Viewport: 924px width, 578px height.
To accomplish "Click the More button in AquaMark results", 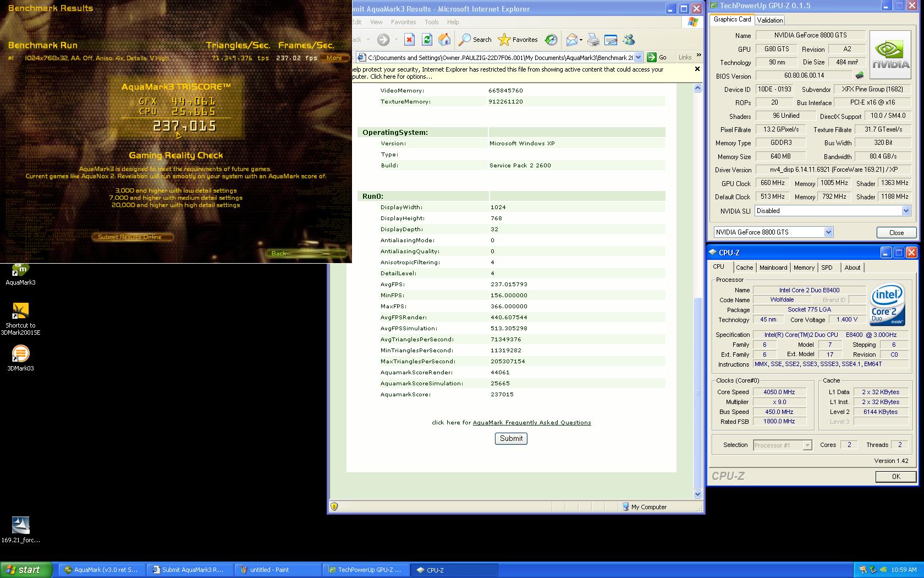I will pos(334,58).
